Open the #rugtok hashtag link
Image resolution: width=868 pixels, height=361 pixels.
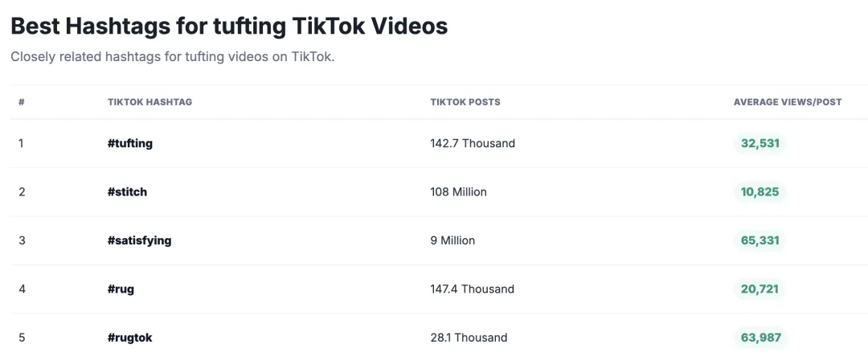[x=129, y=338]
